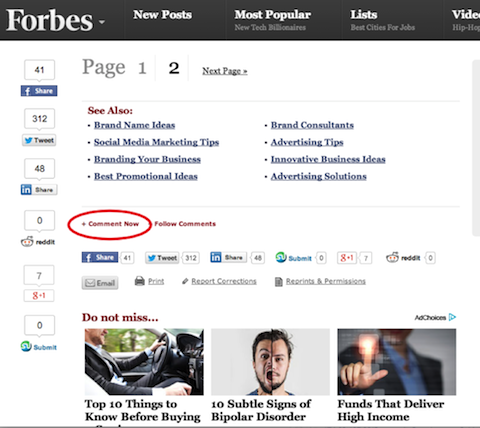Click the Email button

(x=100, y=283)
